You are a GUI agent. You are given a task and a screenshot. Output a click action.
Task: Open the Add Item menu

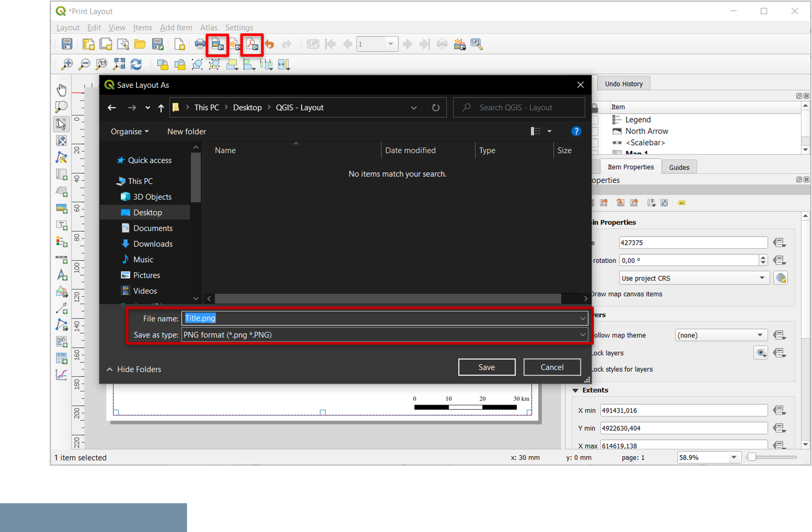pyautogui.click(x=176, y=28)
